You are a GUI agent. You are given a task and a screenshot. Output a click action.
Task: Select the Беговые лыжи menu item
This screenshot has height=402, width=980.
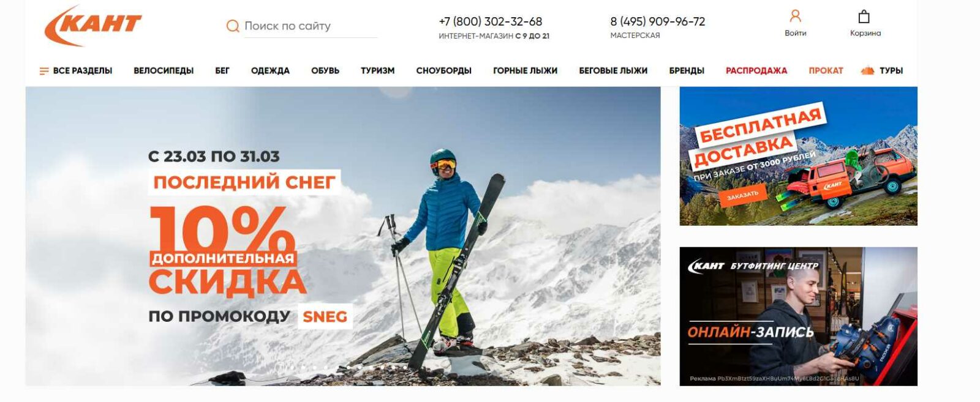click(x=613, y=70)
